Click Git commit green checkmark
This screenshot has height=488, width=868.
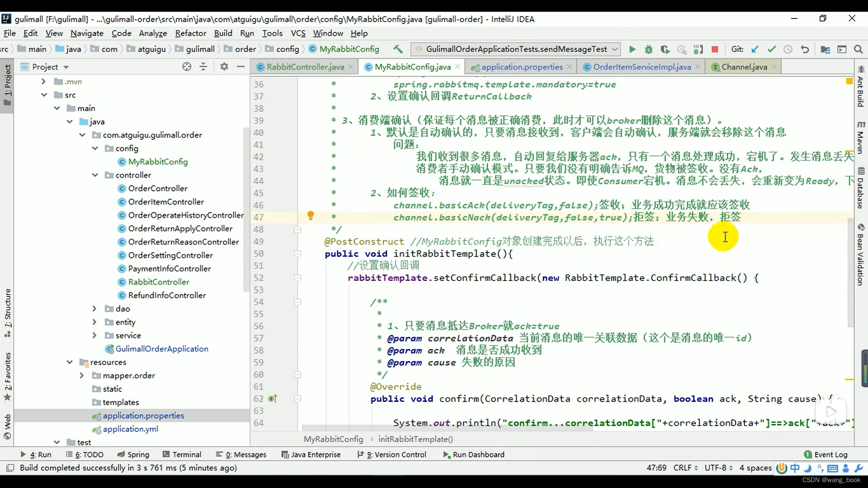pyautogui.click(x=771, y=49)
